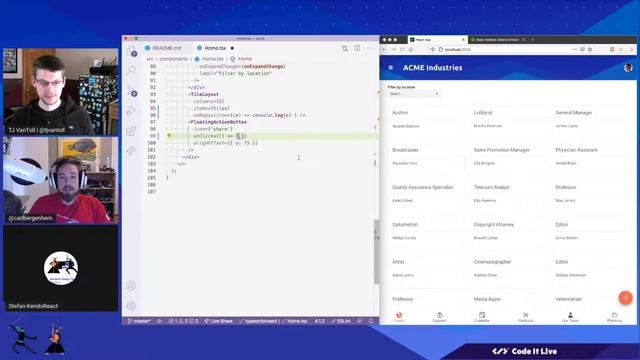Click the errors and warnings status item
Viewport: 640px width, 360px height.
point(183,321)
